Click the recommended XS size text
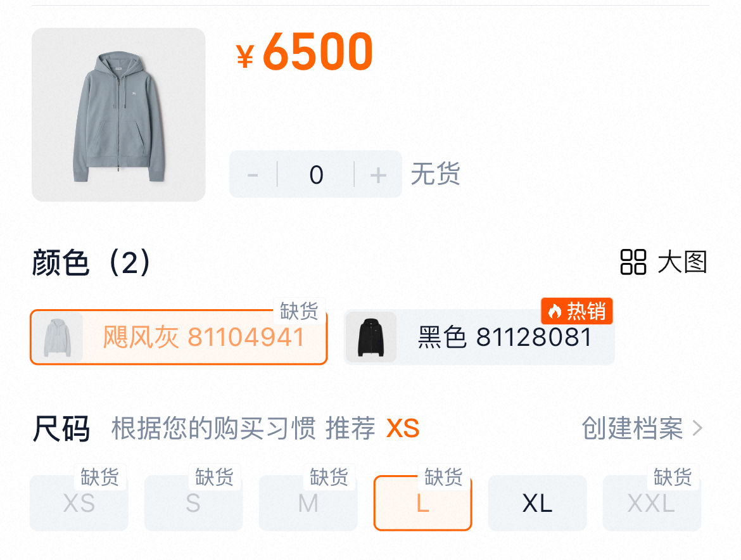The width and height of the screenshot is (741, 560). pyautogui.click(x=403, y=428)
